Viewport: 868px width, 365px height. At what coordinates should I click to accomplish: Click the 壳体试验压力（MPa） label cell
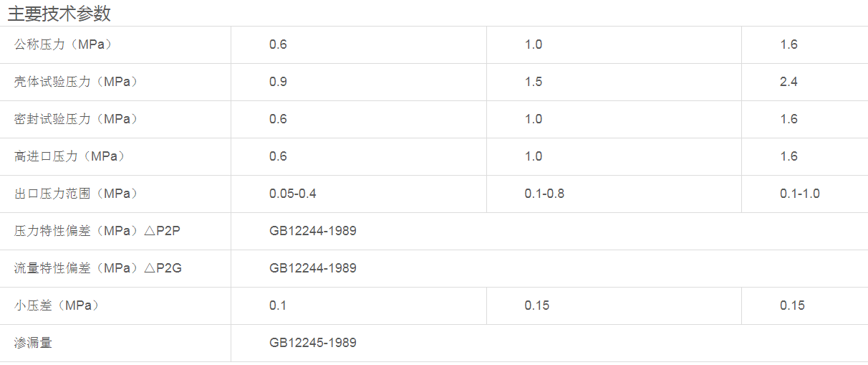(76, 82)
